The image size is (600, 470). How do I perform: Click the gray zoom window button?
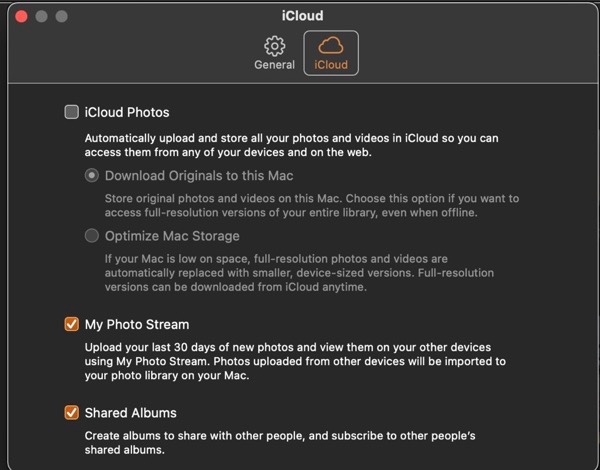pyautogui.click(x=61, y=16)
